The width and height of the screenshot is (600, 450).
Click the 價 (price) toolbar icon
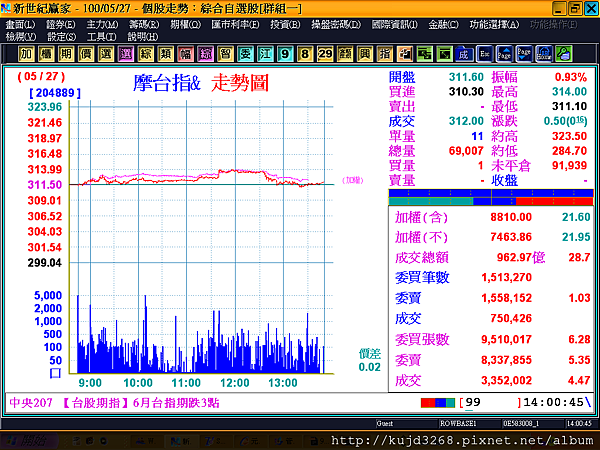tap(86, 54)
